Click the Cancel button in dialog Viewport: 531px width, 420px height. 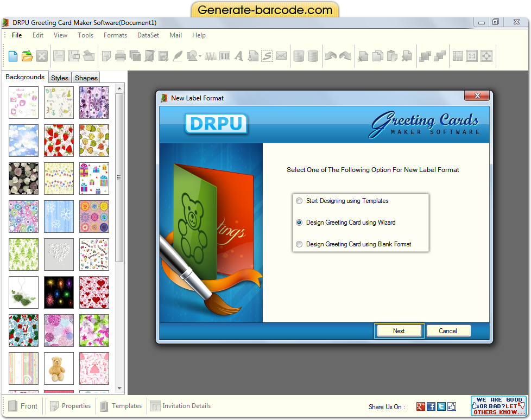click(448, 331)
